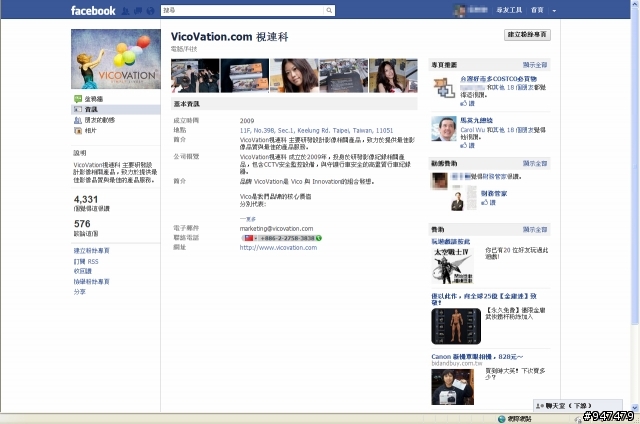Screen dimensions: 640x424
Task: Click the marketing@vicovation.com email text
Action: pyautogui.click(x=276, y=229)
